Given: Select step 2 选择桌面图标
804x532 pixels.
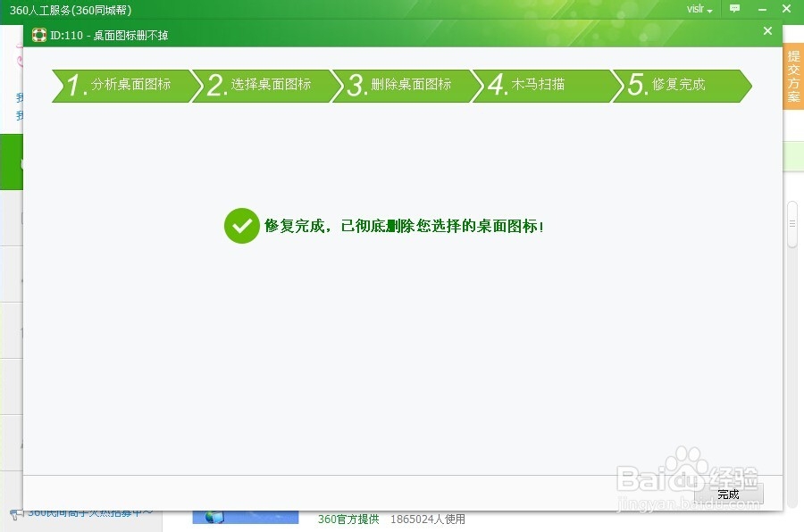Looking at the screenshot, I should point(261,86).
